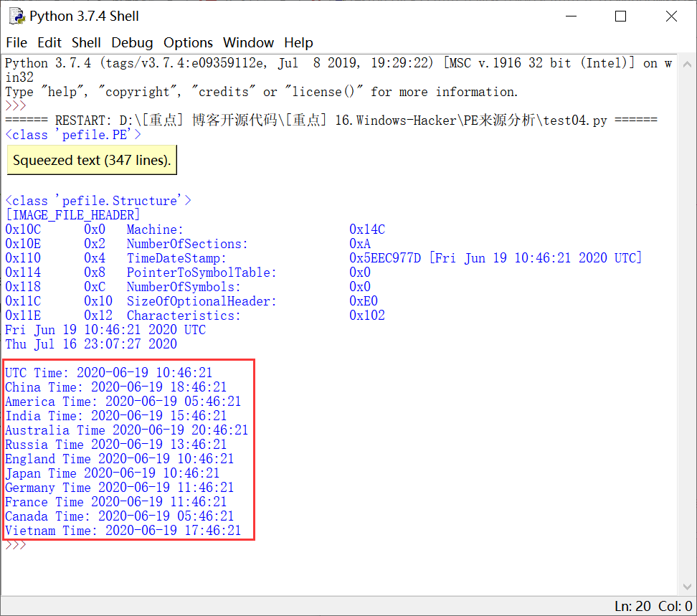Click the line "Thu Jul 16 23:07:27 2020"
The width and height of the screenshot is (697, 616).
[x=91, y=343]
